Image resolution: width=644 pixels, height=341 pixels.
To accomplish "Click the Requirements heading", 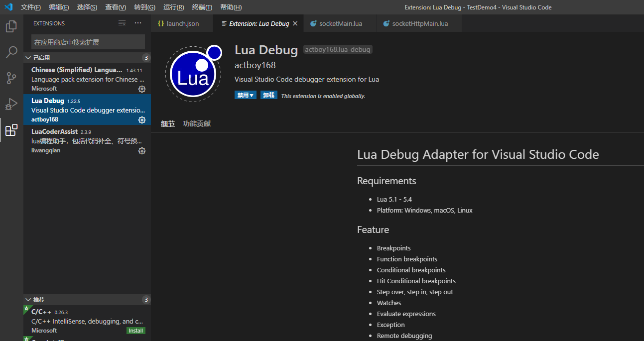I will pyautogui.click(x=386, y=181).
